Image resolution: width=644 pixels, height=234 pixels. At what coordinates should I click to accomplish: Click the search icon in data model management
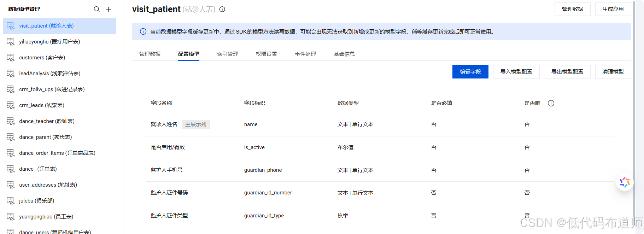(96, 9)
